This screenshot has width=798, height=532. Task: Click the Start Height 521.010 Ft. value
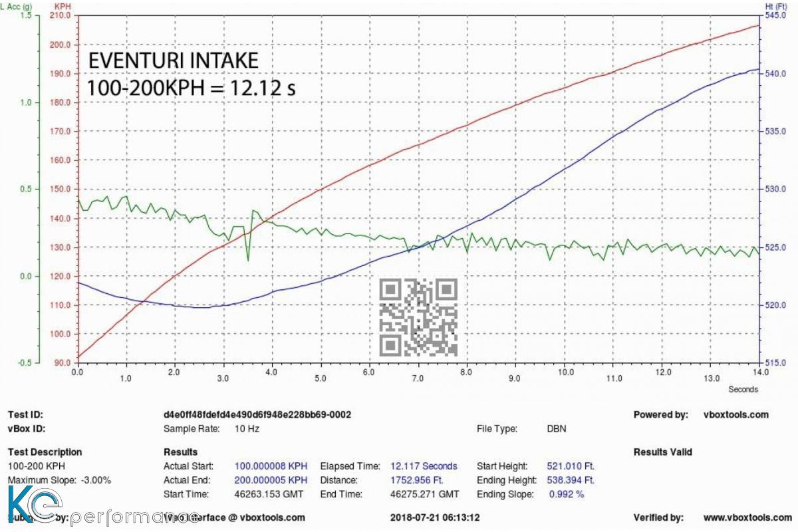[x=570, y=466]
